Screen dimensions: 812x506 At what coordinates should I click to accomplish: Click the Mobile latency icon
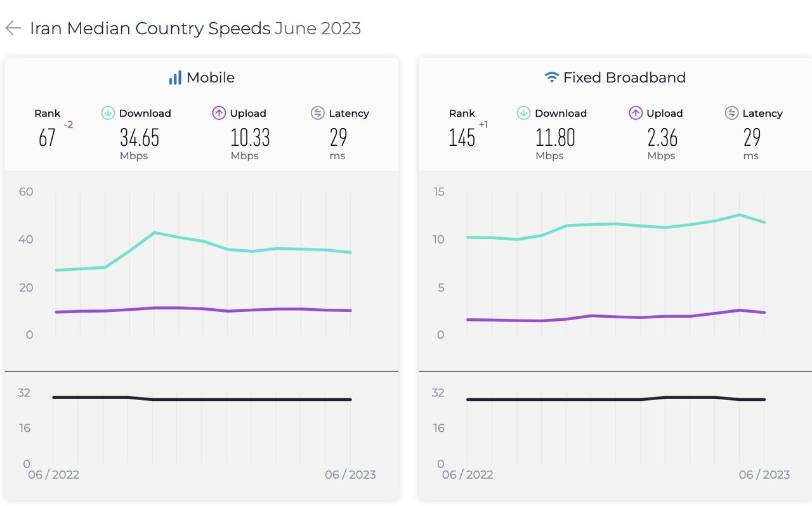coord(318,113)
